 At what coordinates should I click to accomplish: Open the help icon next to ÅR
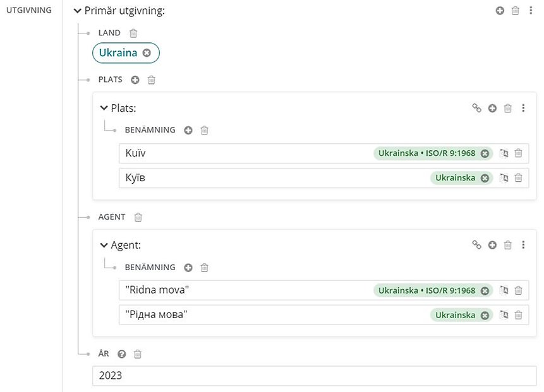tap(121, 353)
